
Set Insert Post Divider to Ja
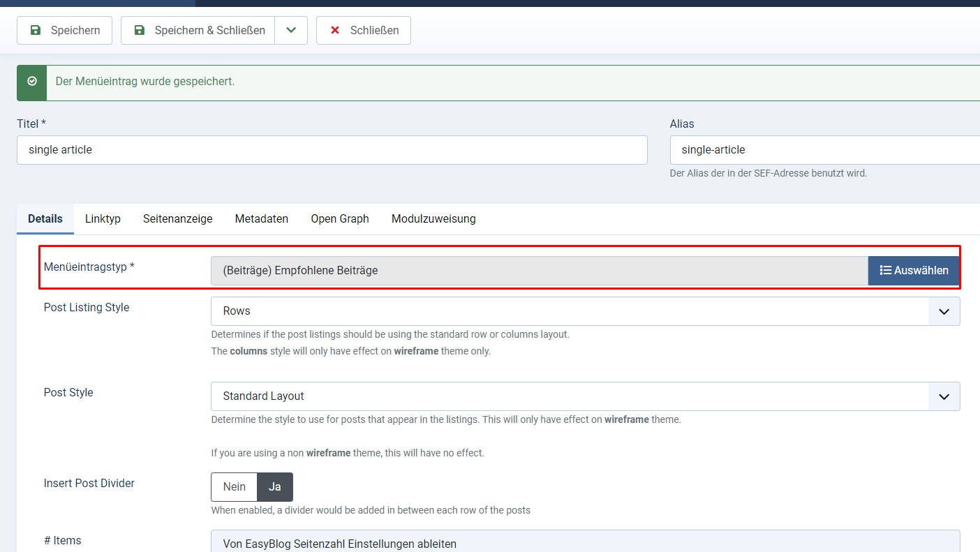tap(275, 487)
